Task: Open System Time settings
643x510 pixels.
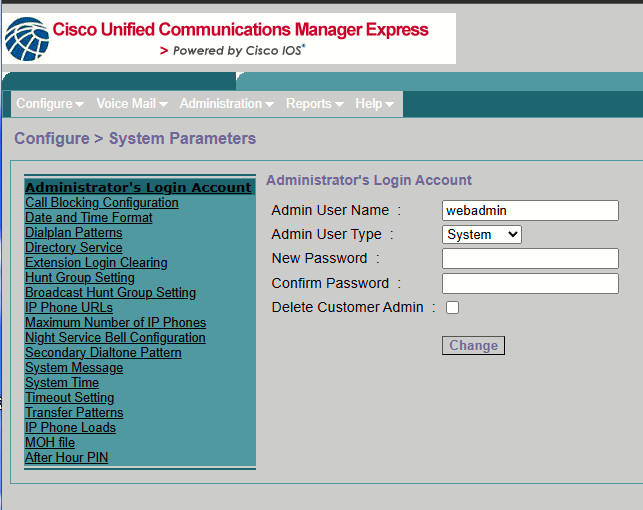Action: pos(62,382)
